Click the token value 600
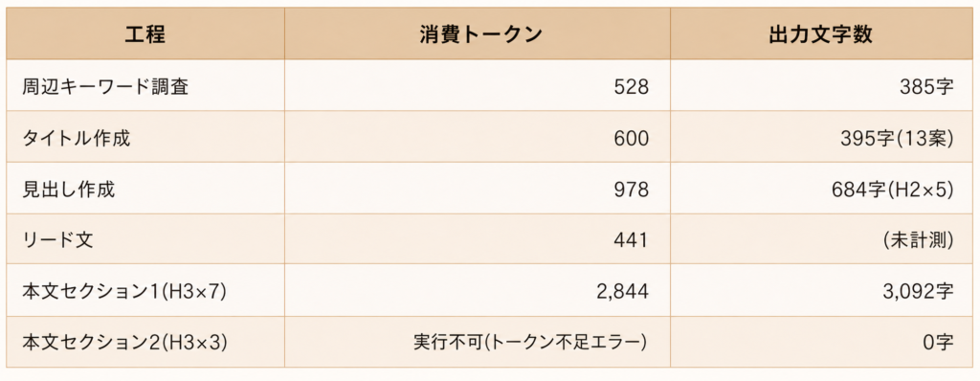This screenshot has width=980, height=381. pyautogui.click(x=632, y=138)
